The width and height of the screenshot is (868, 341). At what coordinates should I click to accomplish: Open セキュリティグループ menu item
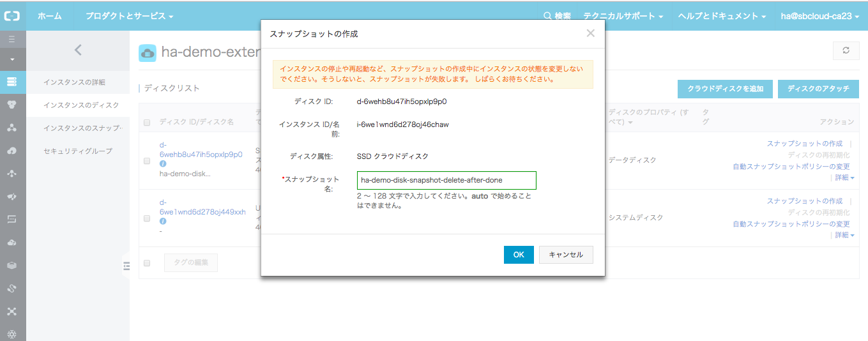[x=78, y=151]
